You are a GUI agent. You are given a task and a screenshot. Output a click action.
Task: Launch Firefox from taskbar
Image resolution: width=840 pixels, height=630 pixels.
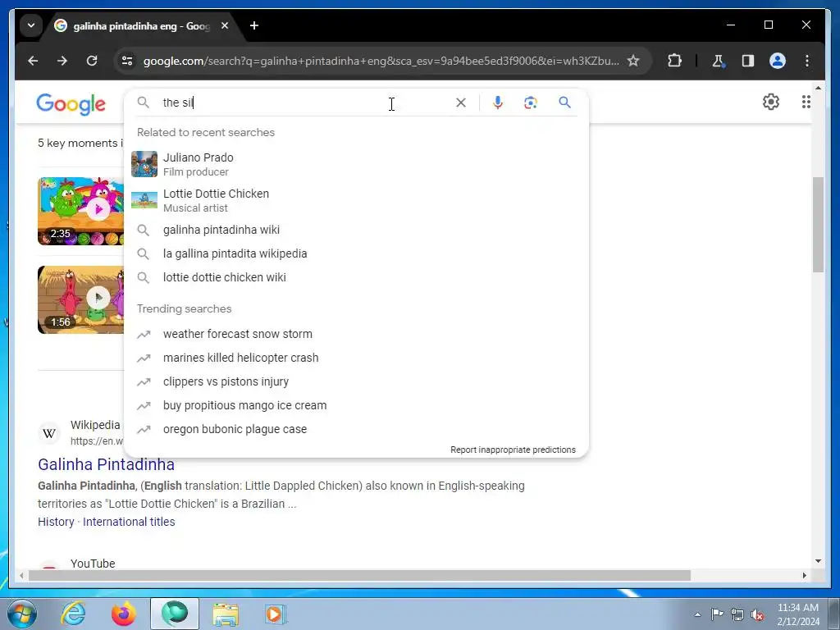point(124,614)
